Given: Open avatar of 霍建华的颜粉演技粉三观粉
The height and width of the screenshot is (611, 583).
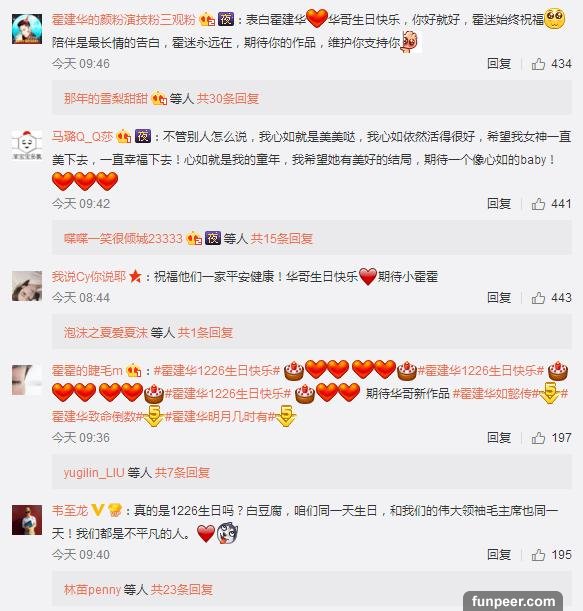Looking at the screenshot, I should 27,29.
